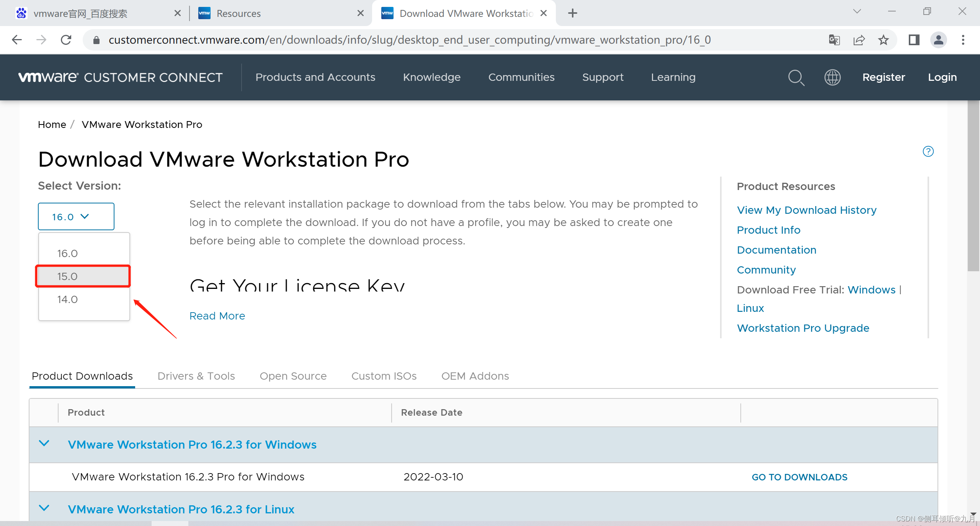Select version 14.0 from the list
The height and width of the screenshot is (526, 980).
click(x=84, y=299)
